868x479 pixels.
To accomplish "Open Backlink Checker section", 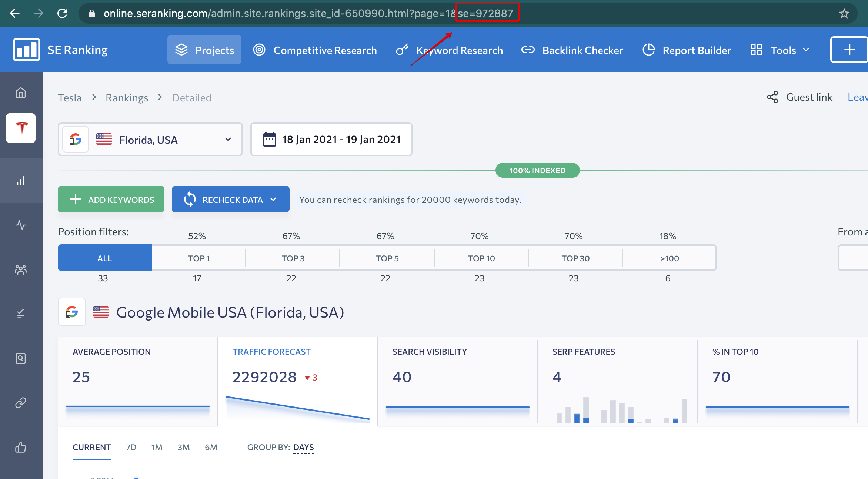I will coord(572,50).
